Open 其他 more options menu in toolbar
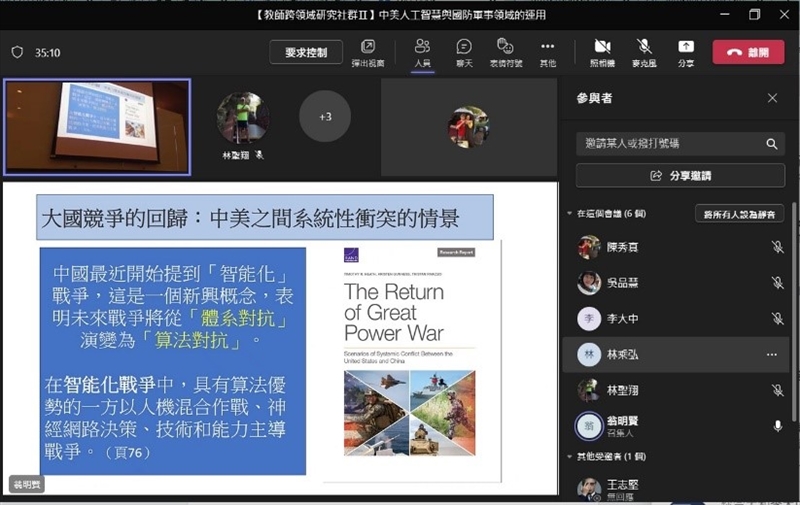Screen dimensions: 800x505 click(547, 51)
